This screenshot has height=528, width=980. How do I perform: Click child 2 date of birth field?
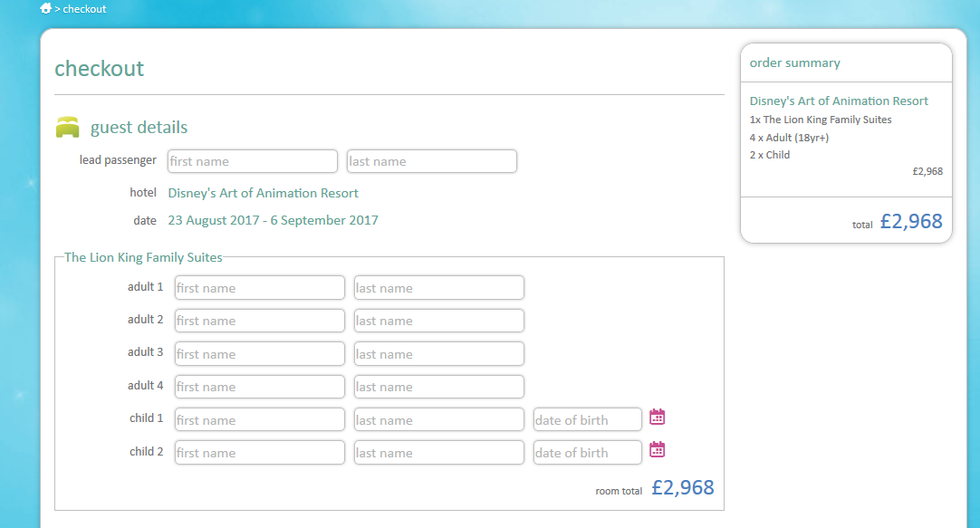(587, 453)
